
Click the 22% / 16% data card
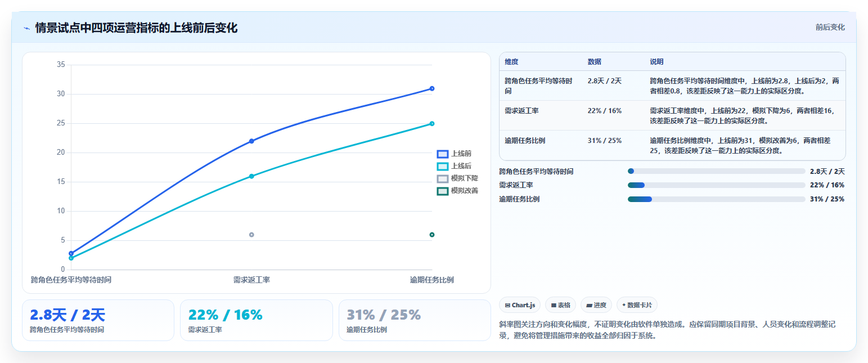coord(257,320)
